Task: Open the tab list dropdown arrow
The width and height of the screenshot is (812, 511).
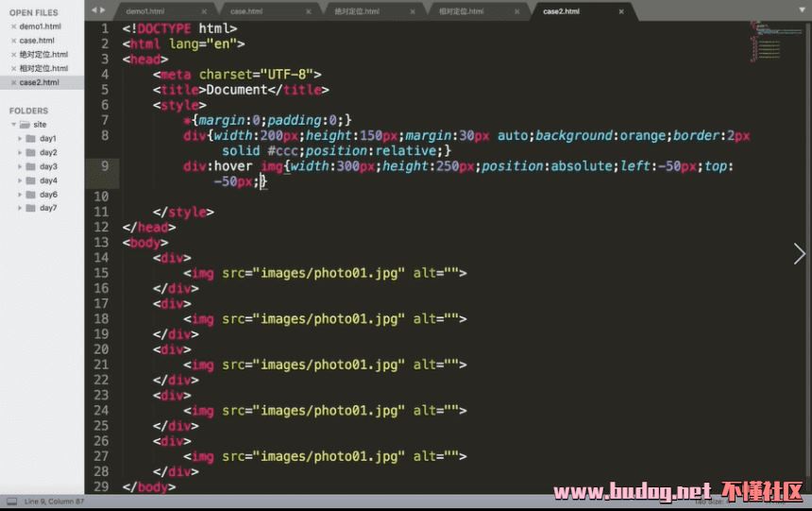Action: pyautogui.click(x=802, y=10)
